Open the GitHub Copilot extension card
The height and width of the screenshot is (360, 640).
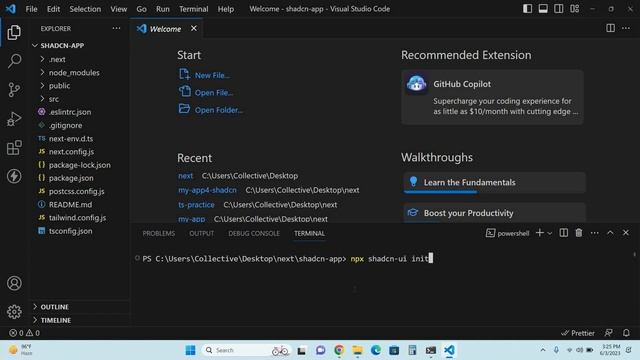(x=492, y=97)
